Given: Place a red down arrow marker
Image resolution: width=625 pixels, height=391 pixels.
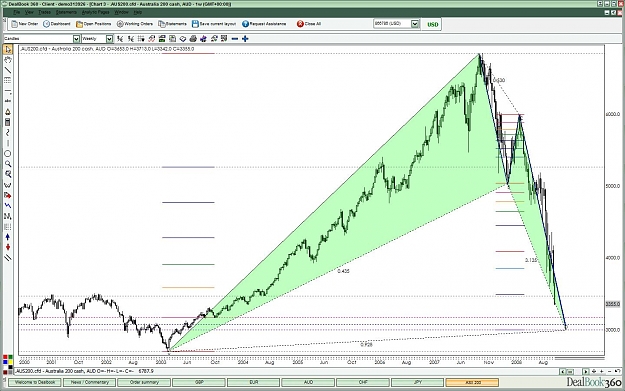Looking at the screenshot, I should [x=8, y=248].
